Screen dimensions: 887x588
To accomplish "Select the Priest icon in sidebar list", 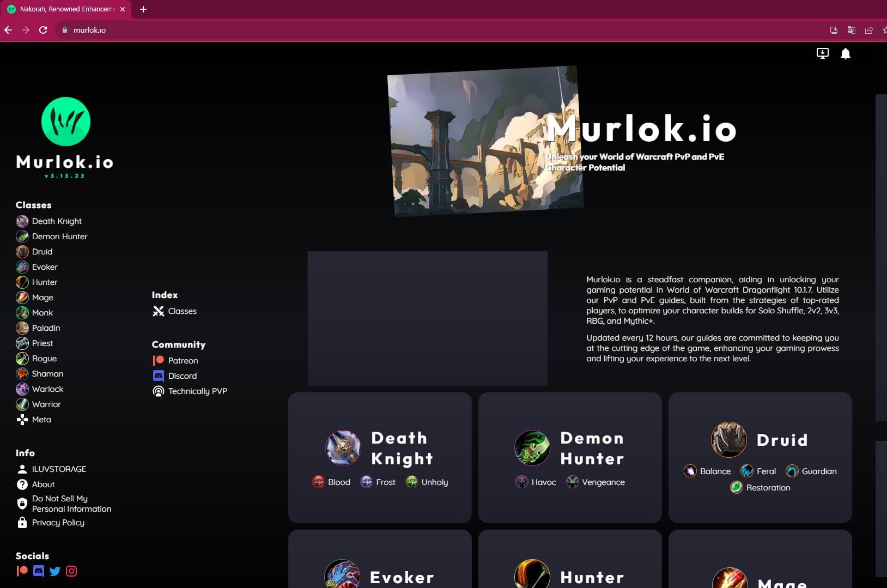I will pos(22,343).
